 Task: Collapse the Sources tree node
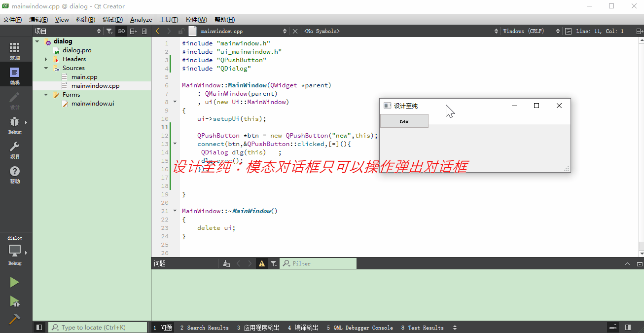[45, 68]
